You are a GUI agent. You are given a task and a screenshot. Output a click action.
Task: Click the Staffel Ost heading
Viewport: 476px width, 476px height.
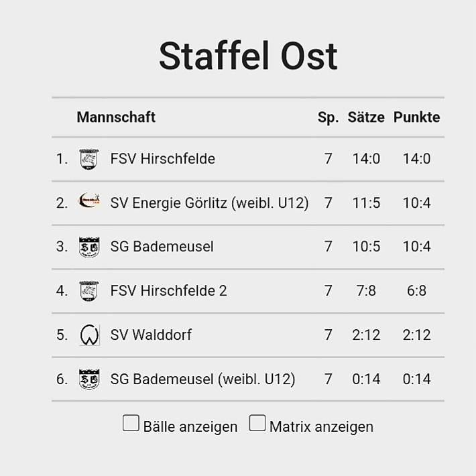pos(247,56)
